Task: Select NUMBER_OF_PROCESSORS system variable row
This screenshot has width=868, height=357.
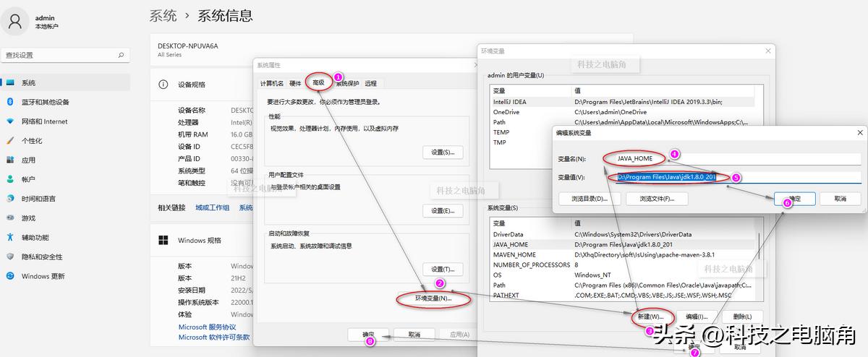Action: point(622,264)
